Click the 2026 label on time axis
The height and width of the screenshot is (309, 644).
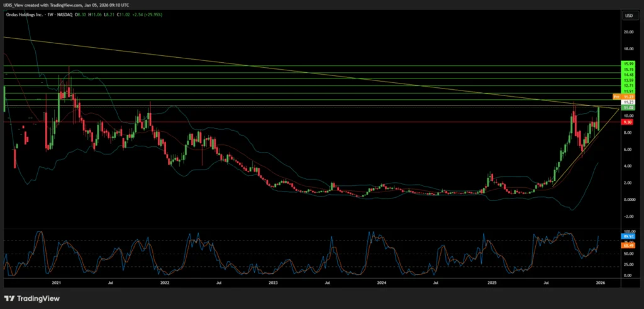pyautogui.click(x=600, y=283)
